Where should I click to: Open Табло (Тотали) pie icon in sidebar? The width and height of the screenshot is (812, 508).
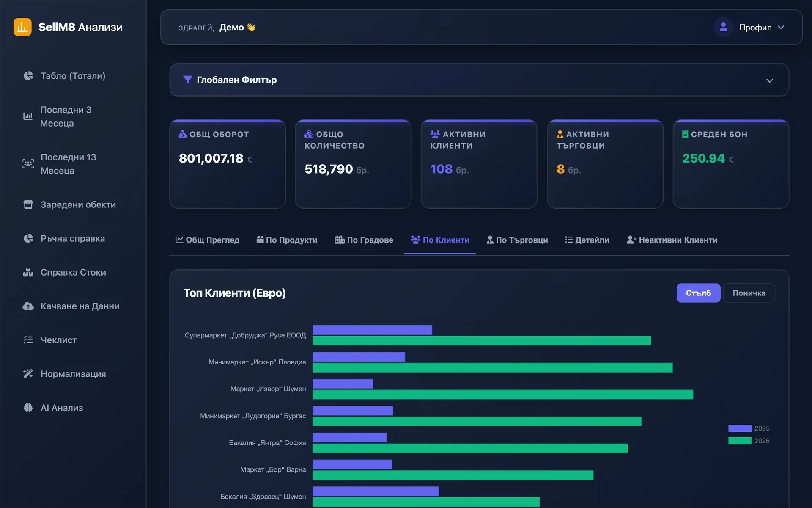point(28,76)
